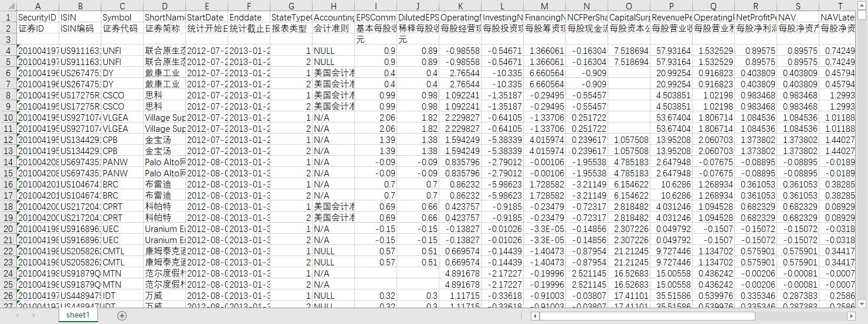Select 7.518694 in row 4
Viewport: 868px width, 324px height.
pos(629,50)
